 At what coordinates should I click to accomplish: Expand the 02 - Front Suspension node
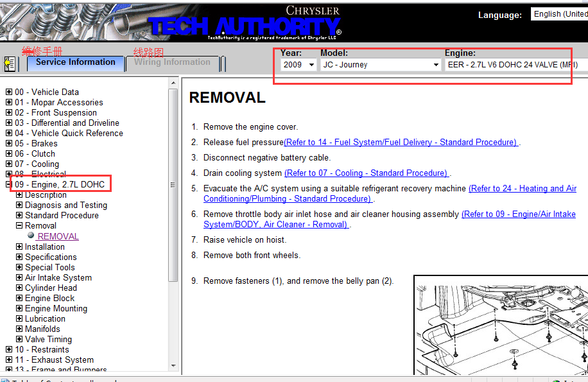coord(9,112)
